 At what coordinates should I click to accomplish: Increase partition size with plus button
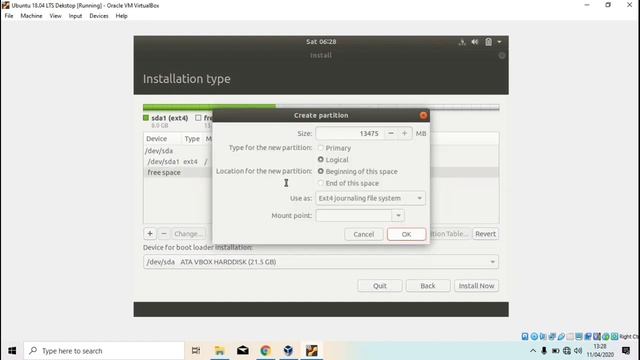tap(404, 133)
